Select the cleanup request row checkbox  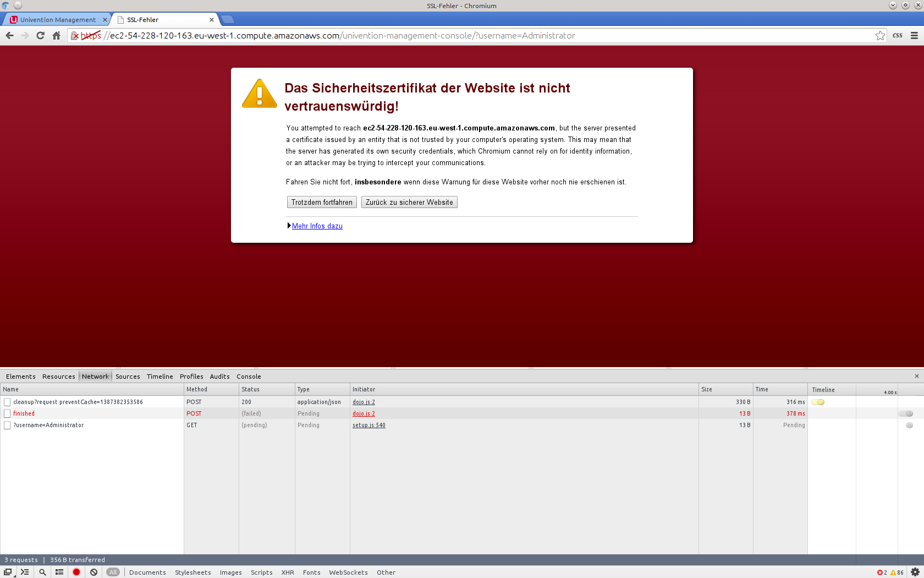pos(7,402)
